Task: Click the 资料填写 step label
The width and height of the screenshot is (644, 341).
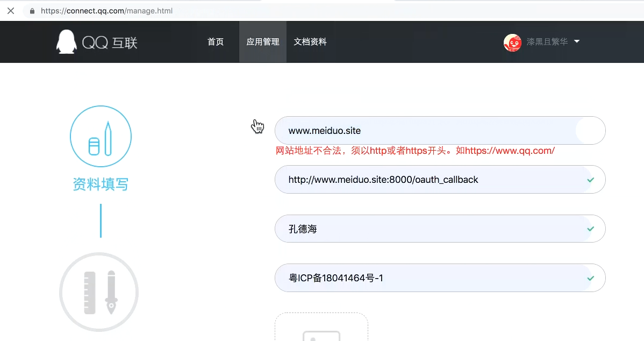Action: click(101, 184)
